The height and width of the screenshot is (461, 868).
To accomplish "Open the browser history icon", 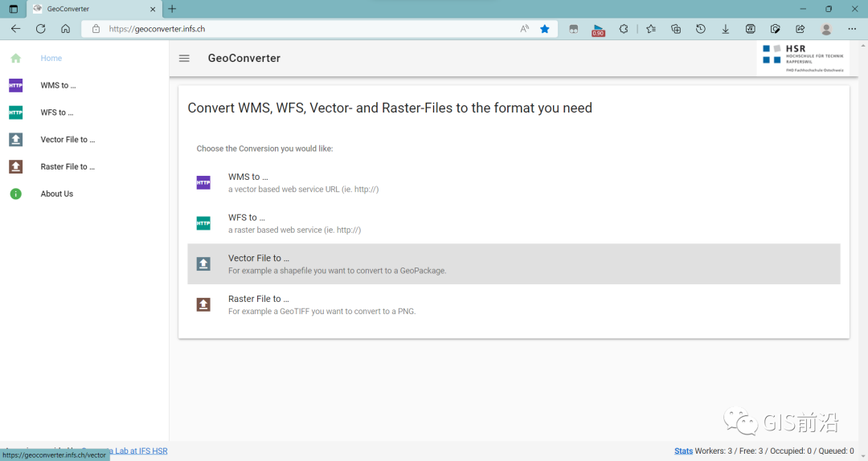I will pos(701,29).
